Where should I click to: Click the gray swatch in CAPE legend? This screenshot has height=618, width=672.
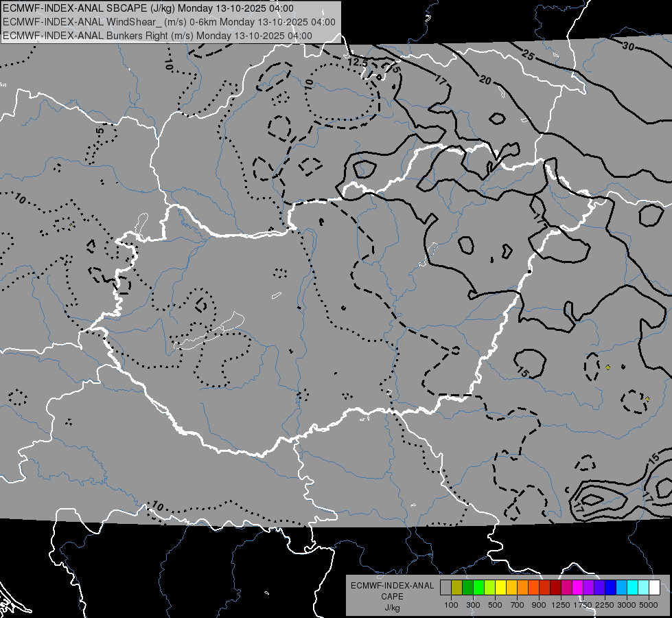[x=445, y=587]
